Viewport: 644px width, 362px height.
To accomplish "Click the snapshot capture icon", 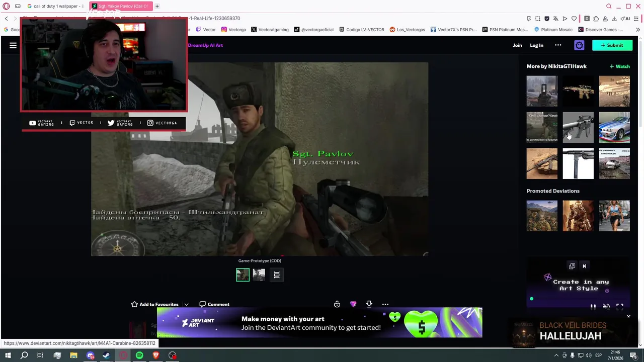I will [538, 19].
